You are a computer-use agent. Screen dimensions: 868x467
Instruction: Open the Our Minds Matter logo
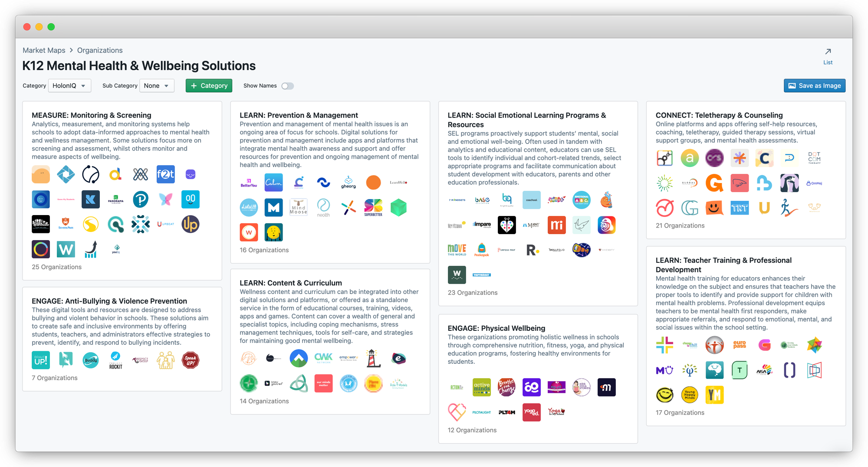[323, 383]
